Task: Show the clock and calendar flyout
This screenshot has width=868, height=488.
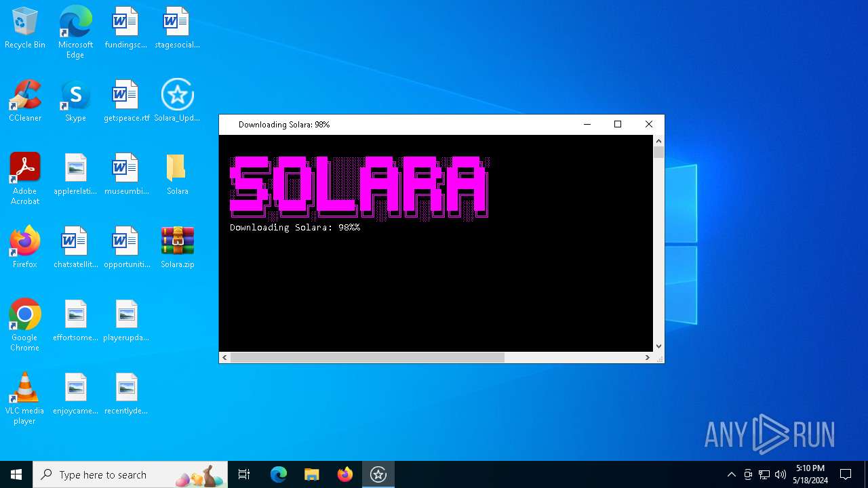Action: [810, 474]
